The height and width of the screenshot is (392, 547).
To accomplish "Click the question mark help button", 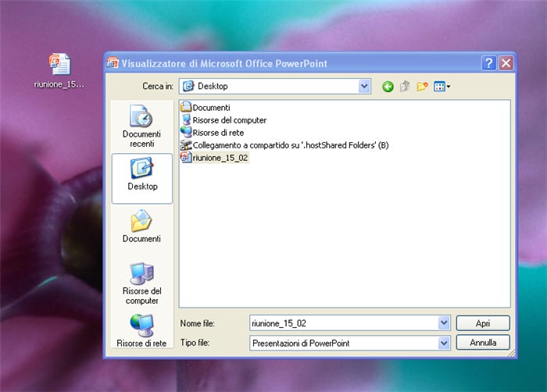I will [488, 63].
